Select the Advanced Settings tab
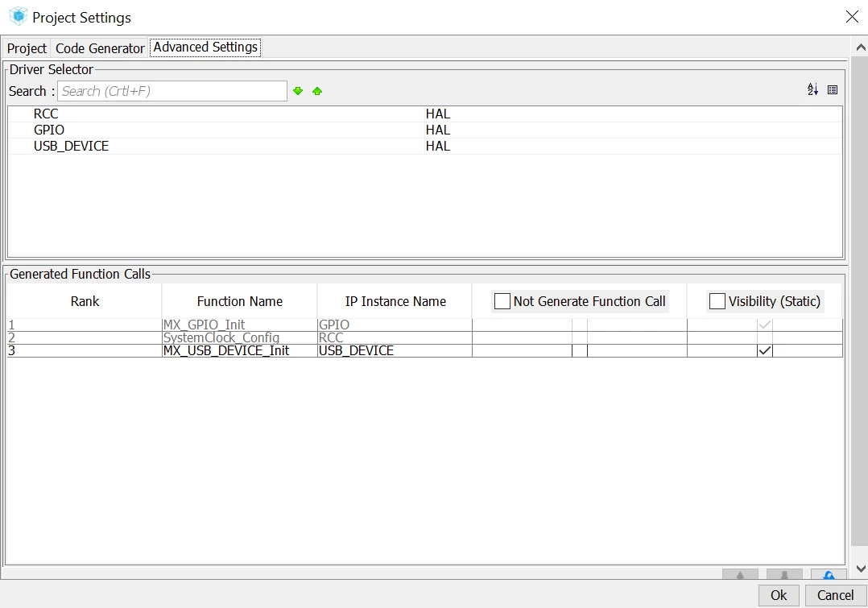The image size is (868, 608). pyautogui.click(x=205, y=47)
